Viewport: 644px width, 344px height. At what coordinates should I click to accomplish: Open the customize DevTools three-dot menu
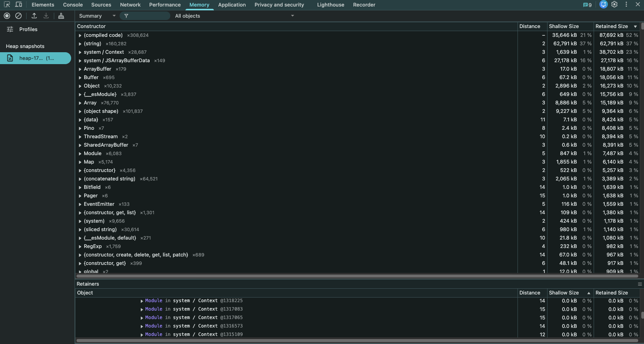[626, 5]
